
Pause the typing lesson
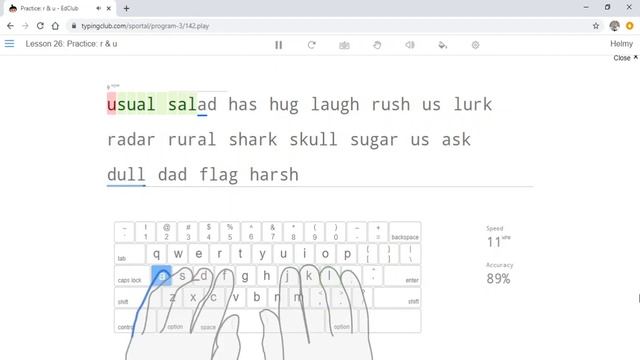point(278,45)
